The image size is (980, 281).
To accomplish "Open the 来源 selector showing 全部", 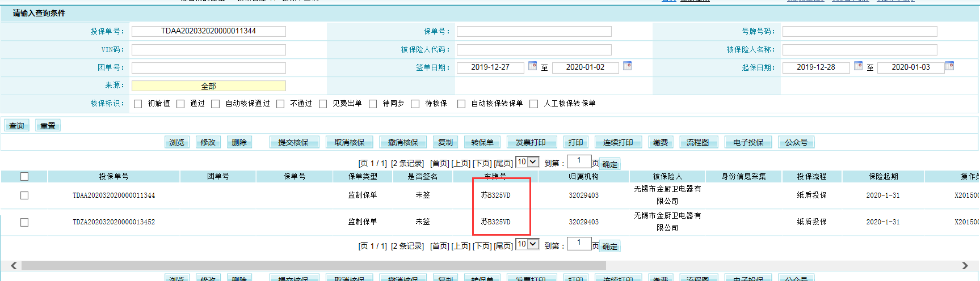I will (209, 86).
